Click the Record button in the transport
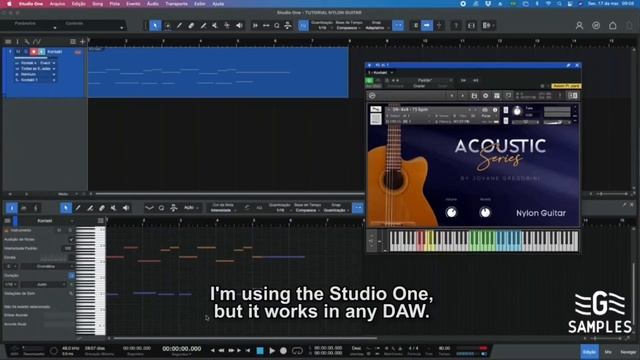The height and width of the screenshot is (360, 640). tap(283, 351)
